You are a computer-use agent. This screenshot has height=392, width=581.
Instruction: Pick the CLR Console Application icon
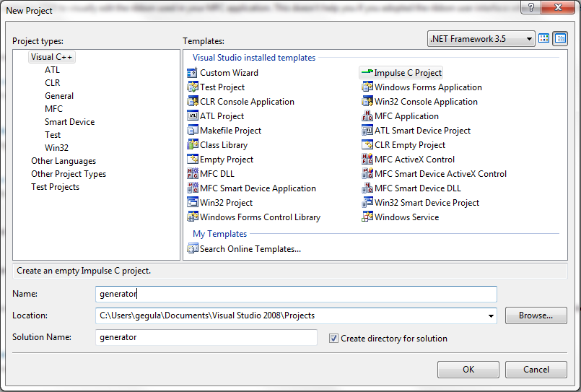(192, 102)
